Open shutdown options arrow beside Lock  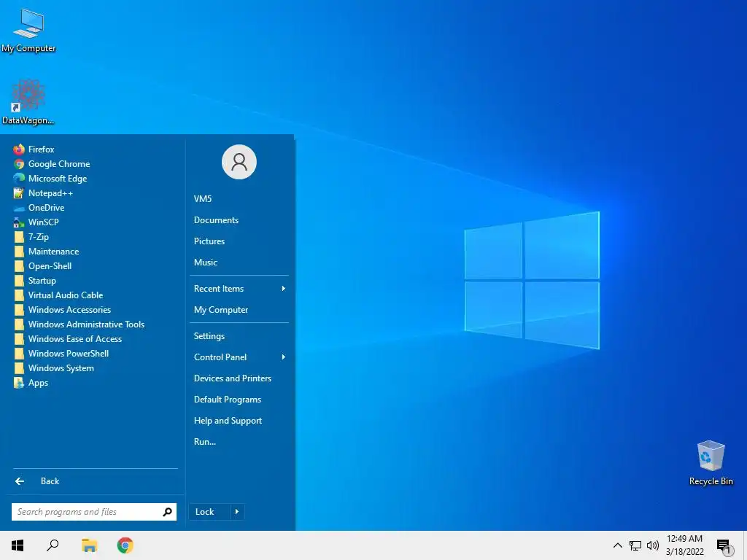click(x=237, y=512)
